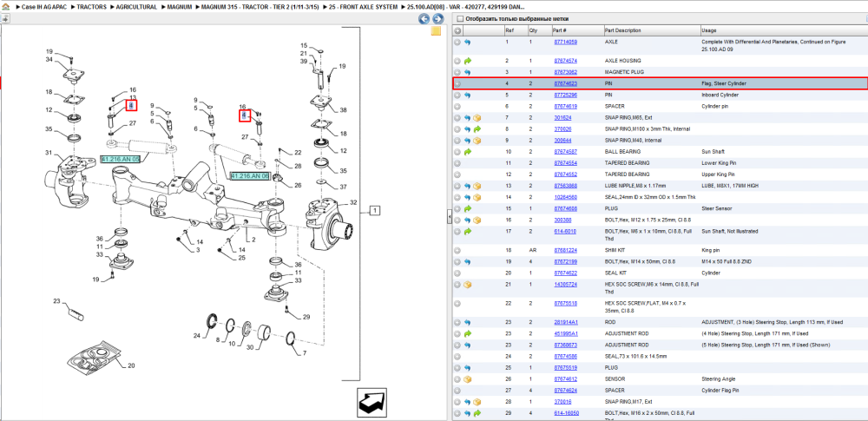868x421 pixels.
Task: Open AGRICULTURAL breadcrumb
Action: (136, 7)
